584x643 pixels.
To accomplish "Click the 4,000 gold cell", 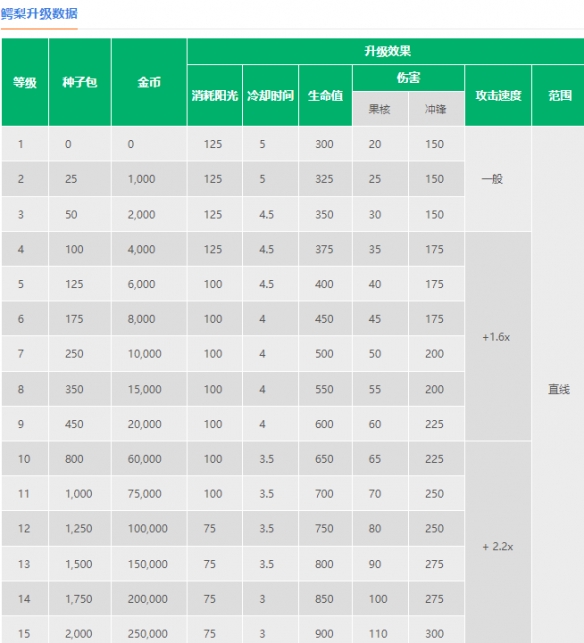I will 149,249.
